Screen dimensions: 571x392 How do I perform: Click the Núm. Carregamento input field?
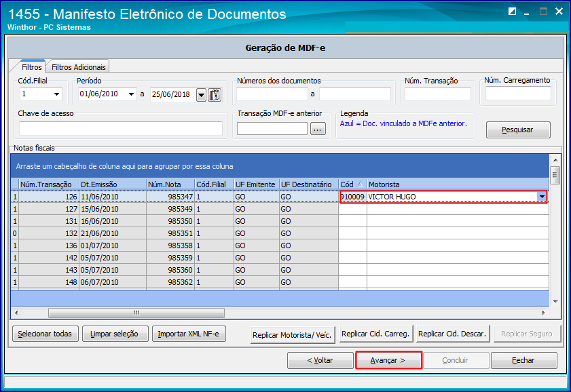[518, 93]
